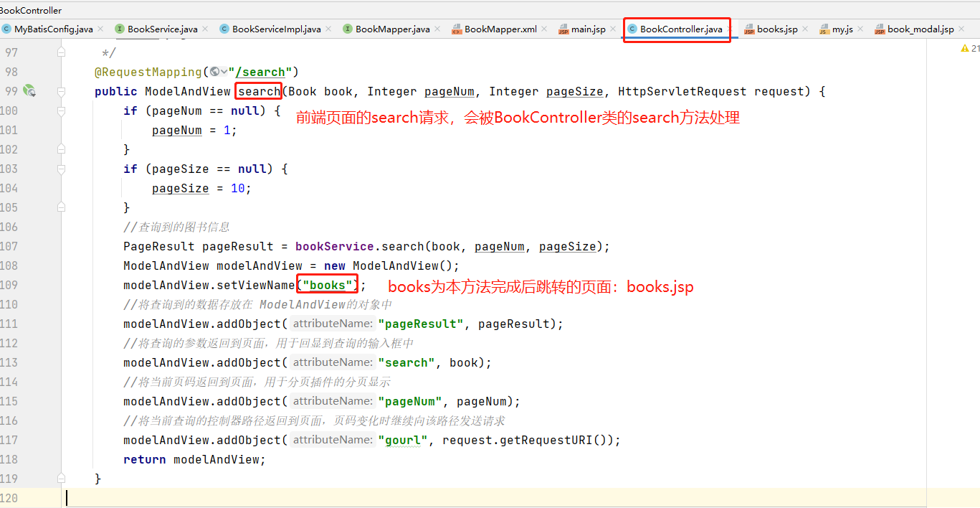Click line number 107 in the gutter
Screen dimensions: 980x508
(x=9, y=246)
